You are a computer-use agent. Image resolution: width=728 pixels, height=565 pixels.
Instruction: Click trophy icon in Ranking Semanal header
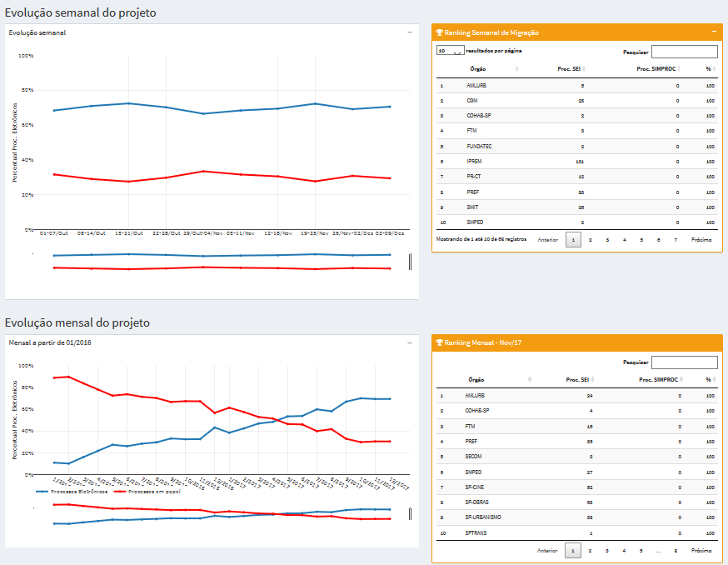coord(439,32)
